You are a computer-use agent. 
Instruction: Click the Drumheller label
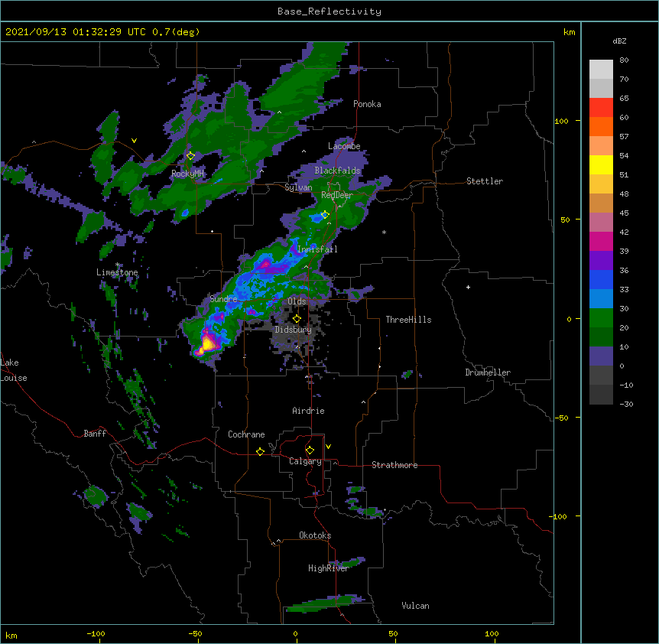coord(488,372)
